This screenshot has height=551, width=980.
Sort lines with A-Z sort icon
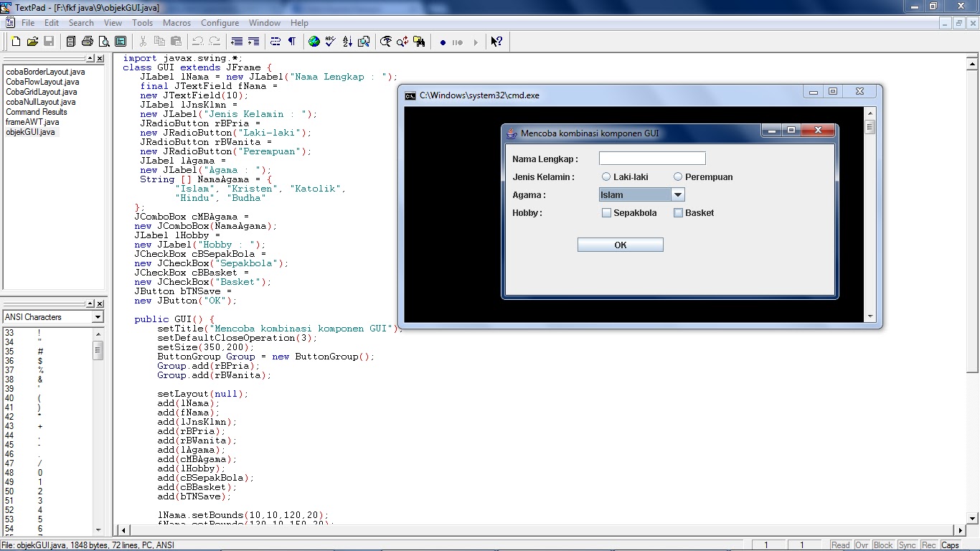pos(347,42)
